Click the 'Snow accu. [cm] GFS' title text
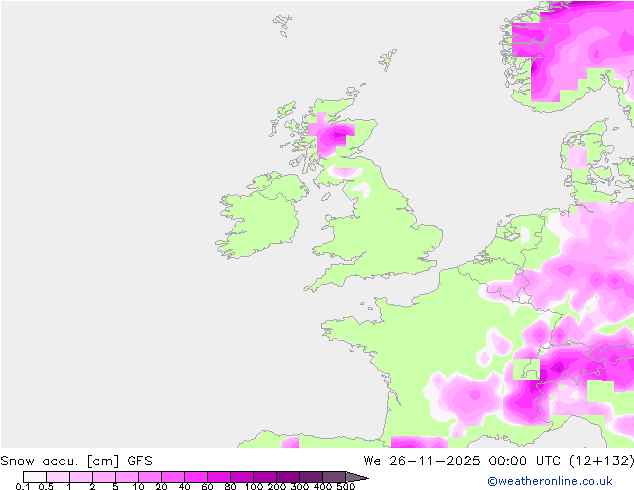This screenshot has width=634, height=490. pyautogui.click(x=76, y=461)
